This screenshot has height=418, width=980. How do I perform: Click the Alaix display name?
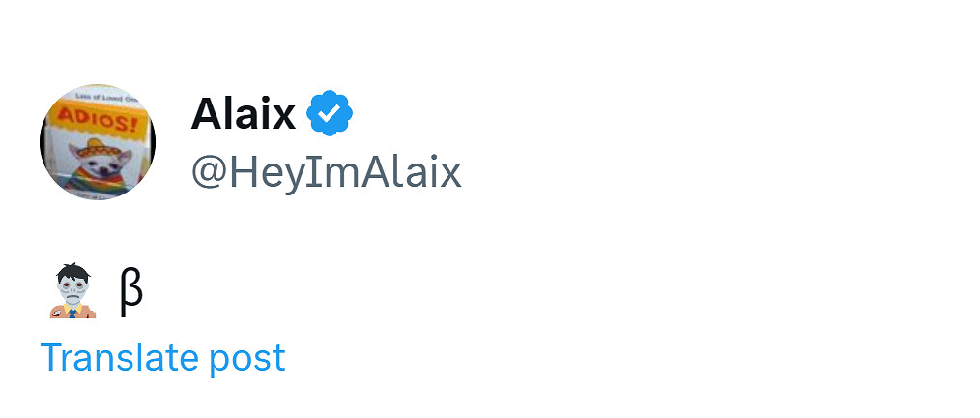[x=244, y=115]
